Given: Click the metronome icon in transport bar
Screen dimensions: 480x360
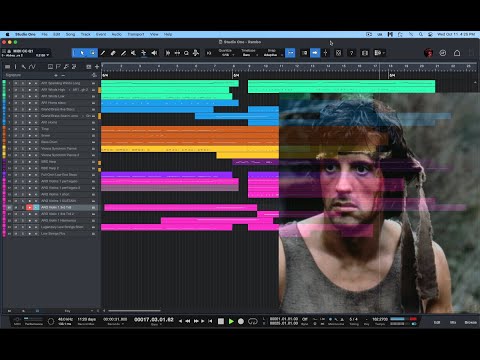Looking at the screenshot, I should [342, 319].
